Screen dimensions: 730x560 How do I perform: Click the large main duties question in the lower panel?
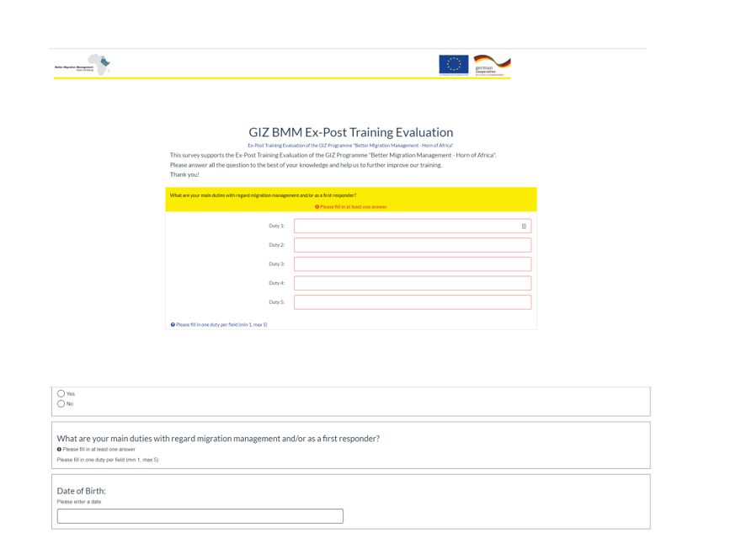tap(218, 439)
